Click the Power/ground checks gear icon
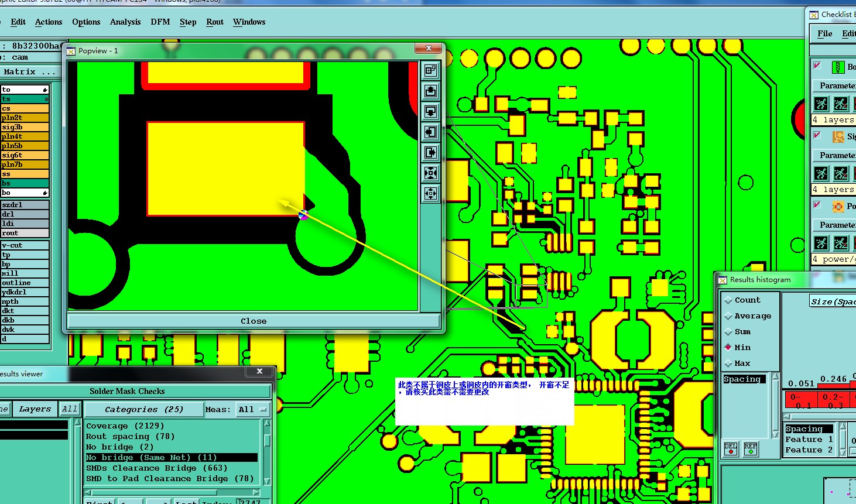This screenshot has height=504, width=856. 838,206
